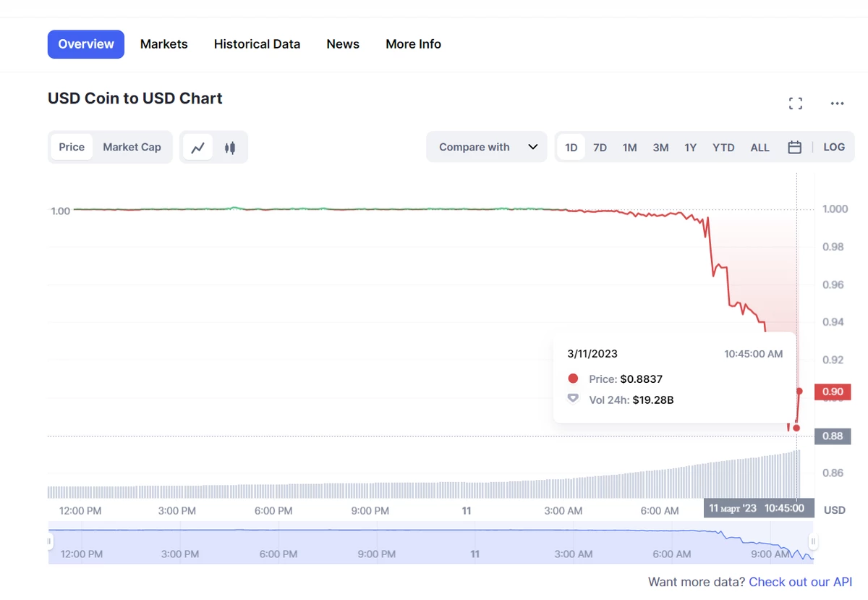Screen dimensions: 868x600
Task: Click the USD currency axis label
Action: point(835,510)
